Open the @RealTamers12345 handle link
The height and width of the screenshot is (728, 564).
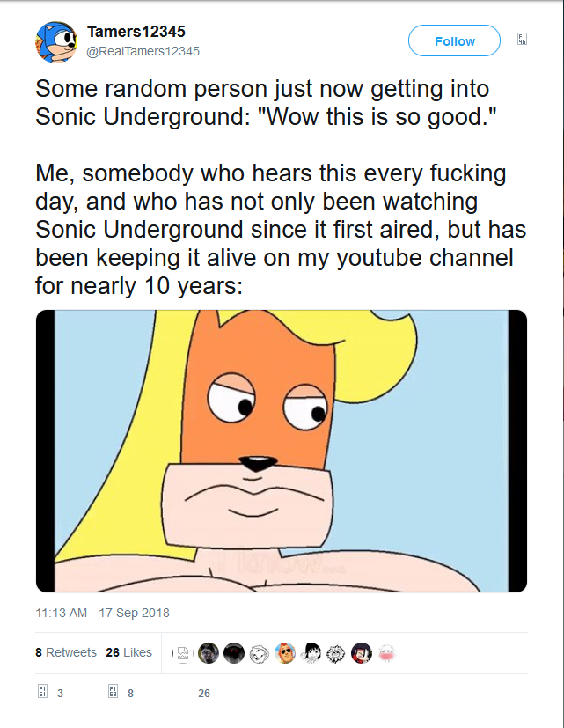[143, 51]
